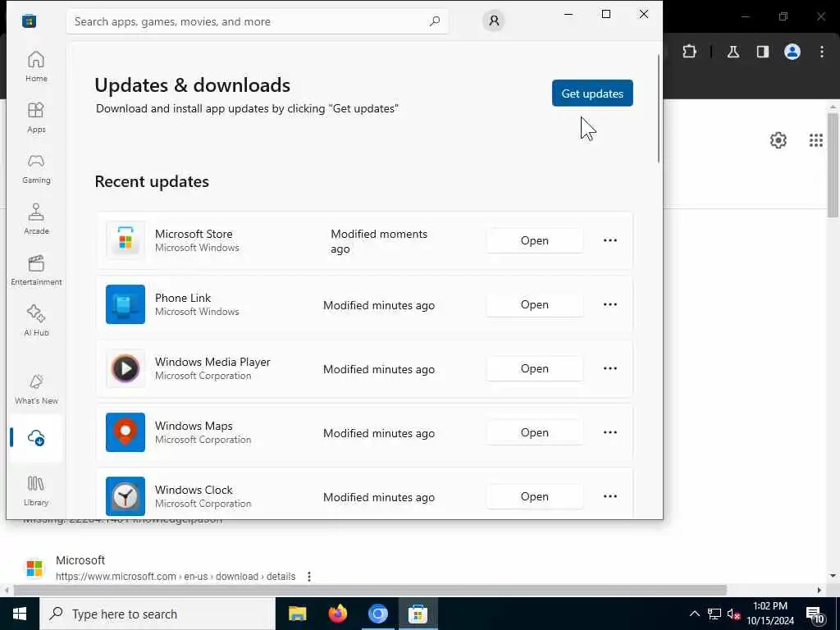Screen dimensions: 840x630
Task: Click the Chrome page horizontal scrollbar
Action: point(370,590)
